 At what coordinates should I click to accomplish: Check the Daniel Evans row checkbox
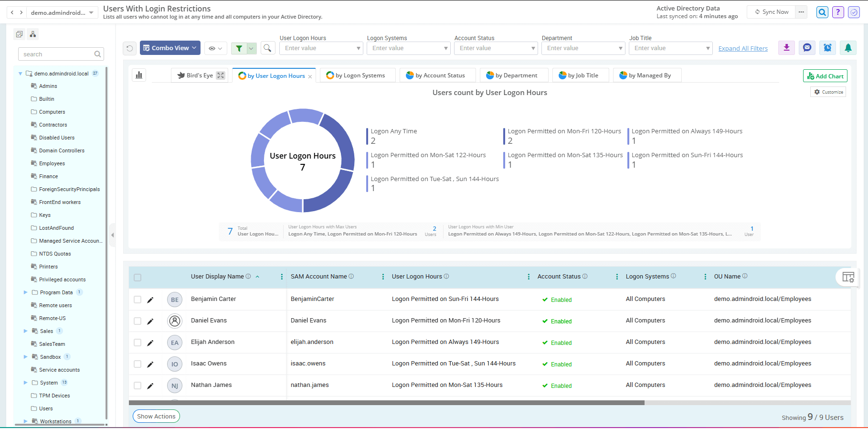[138, 321]
